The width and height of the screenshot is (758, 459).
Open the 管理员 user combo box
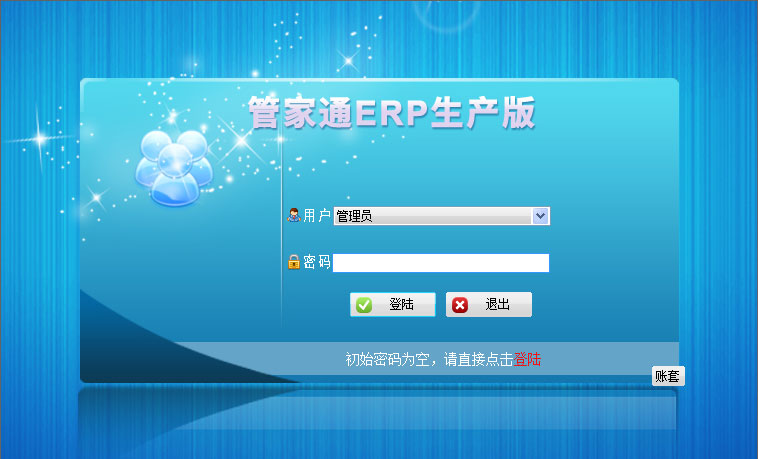[432, 216]
